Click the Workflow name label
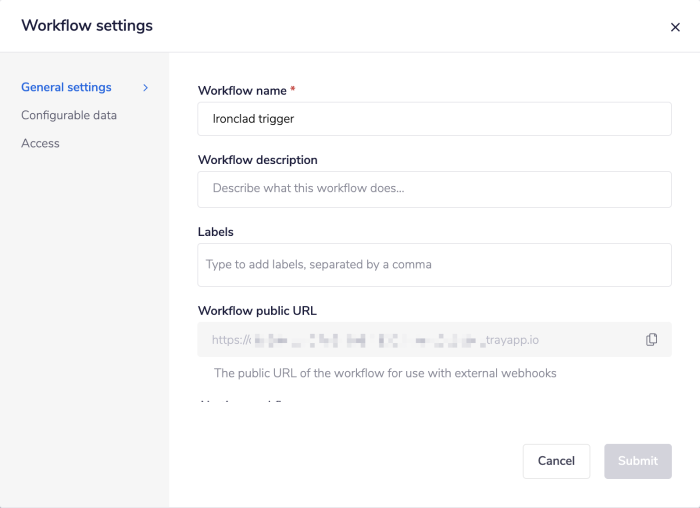The height and width of the screenshot is (508, 700). pos(241,91)
